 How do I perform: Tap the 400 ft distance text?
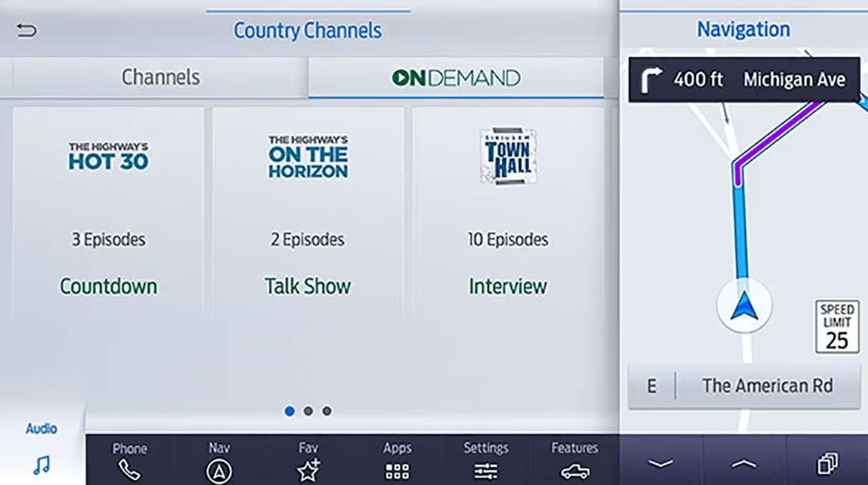pos(699,79)
